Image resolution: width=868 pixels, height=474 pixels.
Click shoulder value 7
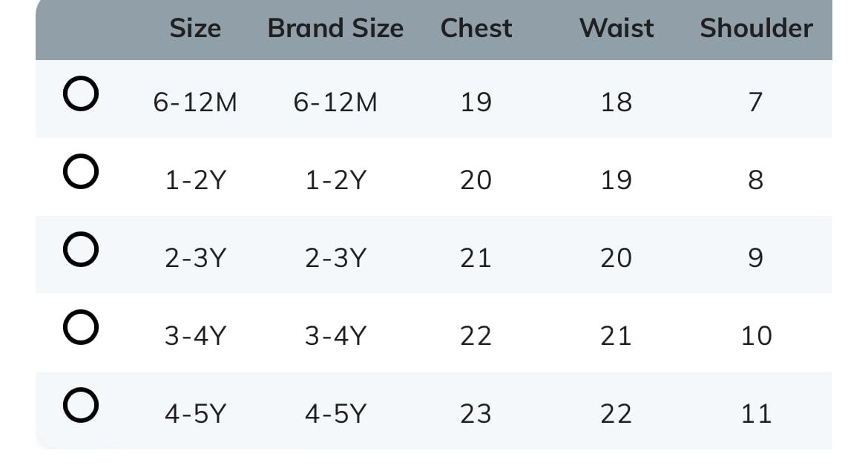(756, 102)
